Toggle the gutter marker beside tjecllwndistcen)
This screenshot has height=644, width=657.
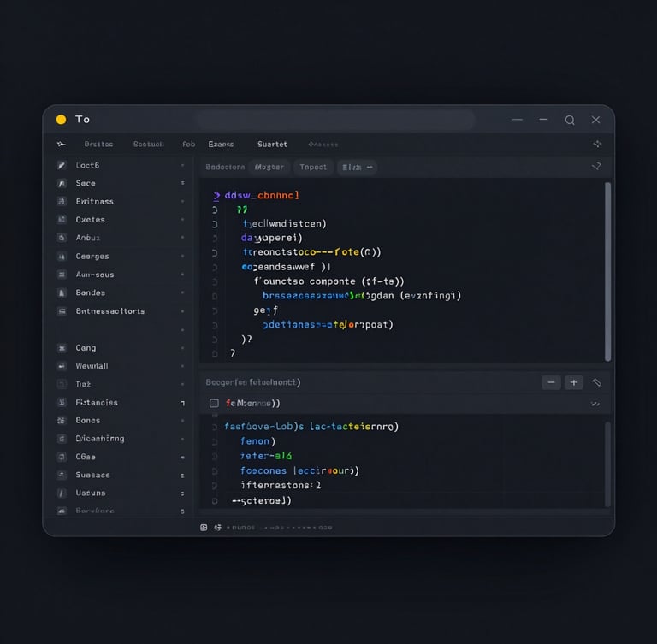tap(215, 224)
